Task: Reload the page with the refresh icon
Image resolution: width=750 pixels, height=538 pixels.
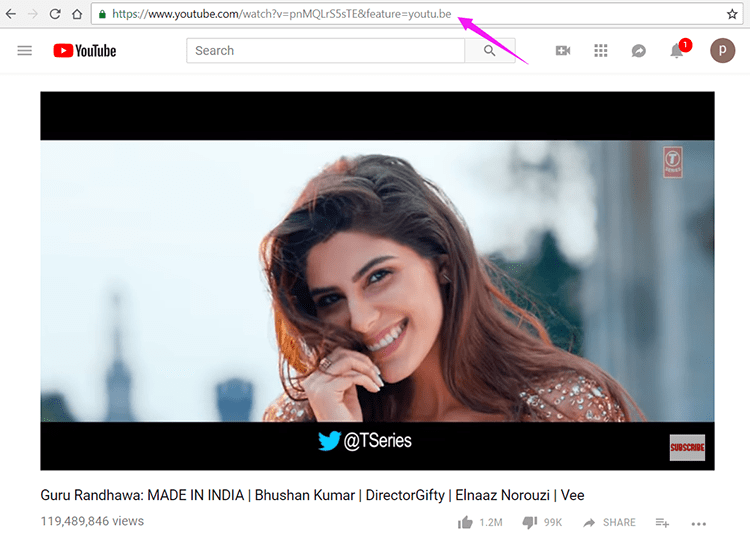Action: (x=55, y=14)
